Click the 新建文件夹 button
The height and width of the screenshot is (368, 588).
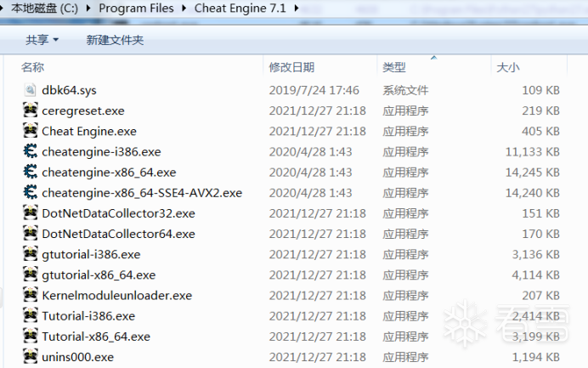click(115, 40)
